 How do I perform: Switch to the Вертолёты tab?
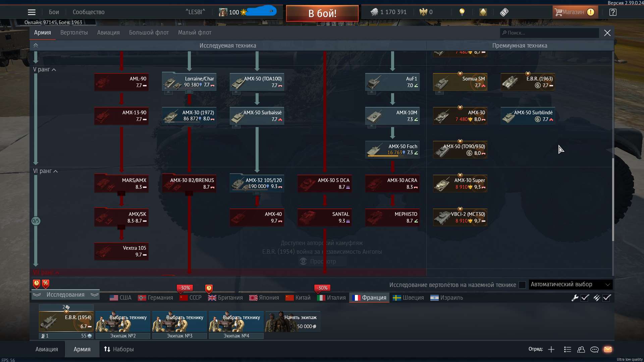[74, 33]
